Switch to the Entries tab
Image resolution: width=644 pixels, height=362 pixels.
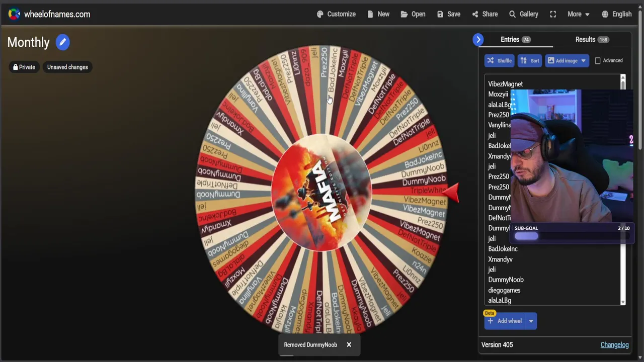click(515, 39)
